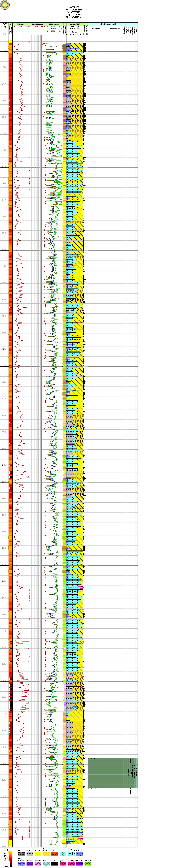This screenshot has height=868, width=179.
Task: Select the well name KOCH 'A' 1
Action: click(74, 7)
